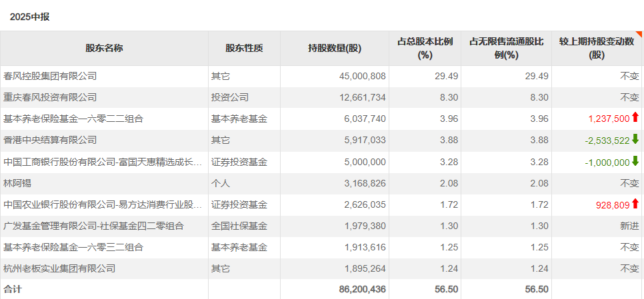
Task: Click the red up arrow beside 928,809
Action: [x=635, y=203]
